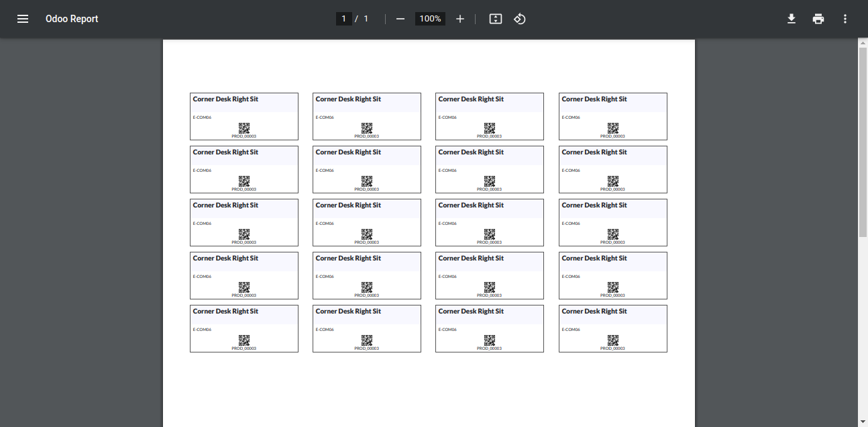
Task: Edit the current page number field
Action: (343, 19)
